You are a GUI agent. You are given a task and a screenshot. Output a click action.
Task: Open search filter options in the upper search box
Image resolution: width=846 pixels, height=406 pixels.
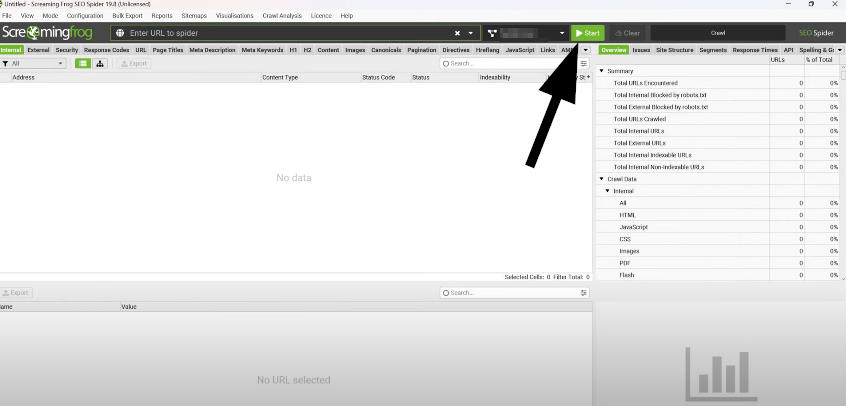(583, 64)
